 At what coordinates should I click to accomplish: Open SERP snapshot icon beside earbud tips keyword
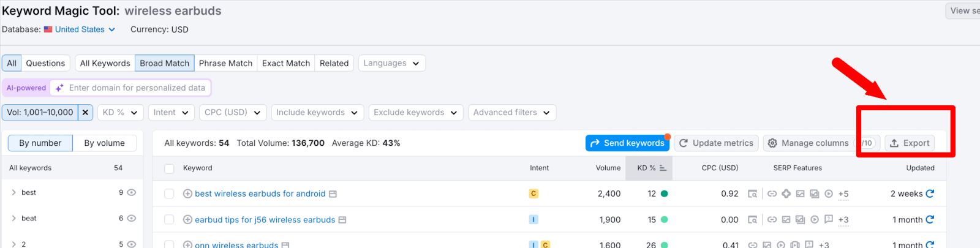tap(342, 220)
